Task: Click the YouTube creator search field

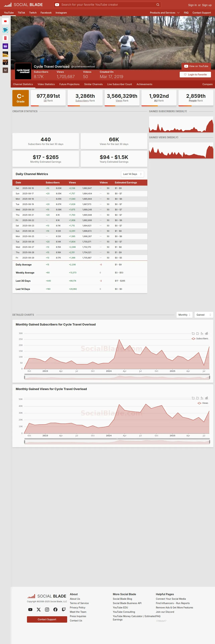Action: coord(108,5)
